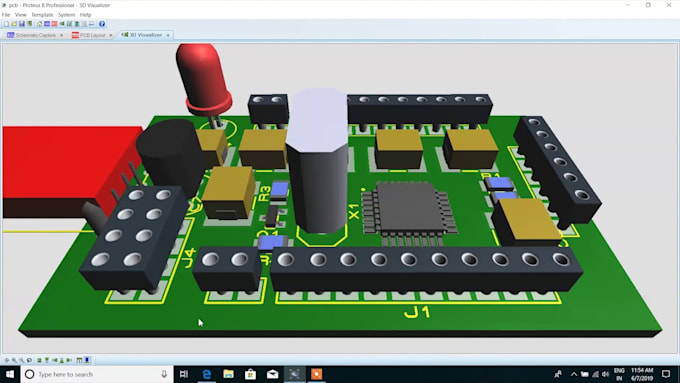Image resolution: width=680 pixels, height=383 pixels.
Task: Open the Gerber Viewer toolbar icon
Action: (69, 24)
